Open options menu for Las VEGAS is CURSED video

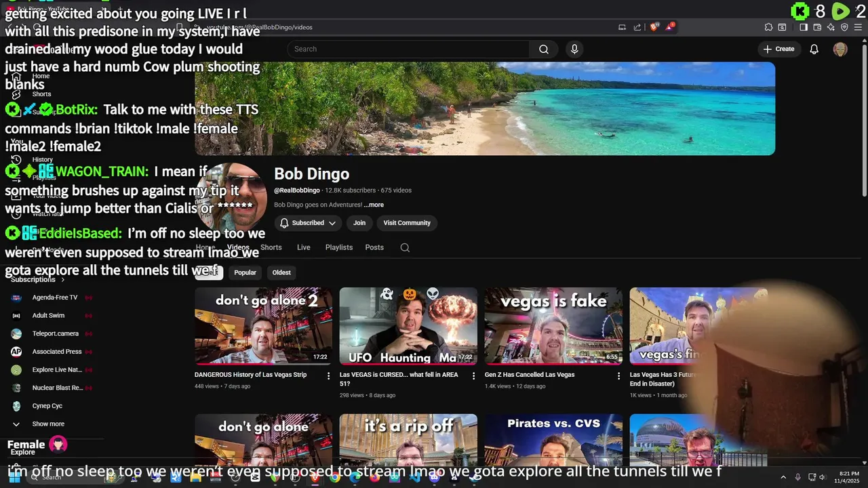point(474,375)
